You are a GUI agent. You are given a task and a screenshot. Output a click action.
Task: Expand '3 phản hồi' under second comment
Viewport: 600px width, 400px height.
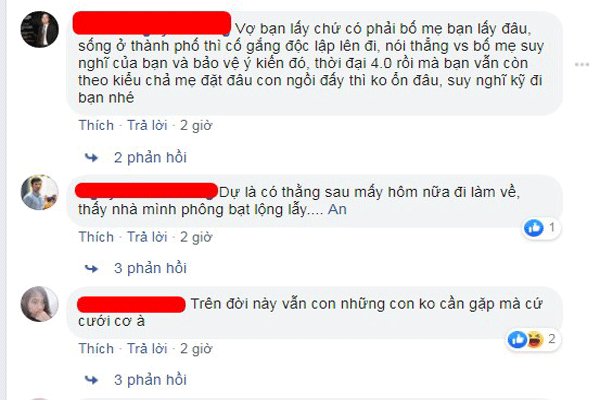(x=150, y=268)
